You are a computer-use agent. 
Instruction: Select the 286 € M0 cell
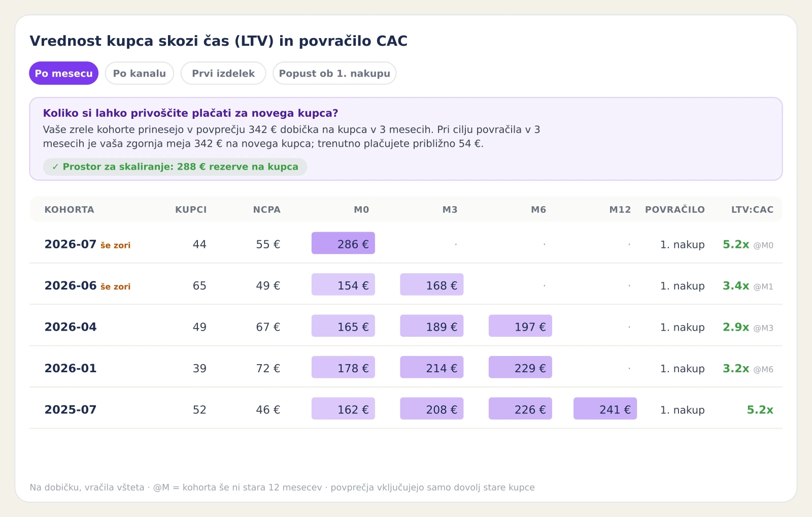343,243
